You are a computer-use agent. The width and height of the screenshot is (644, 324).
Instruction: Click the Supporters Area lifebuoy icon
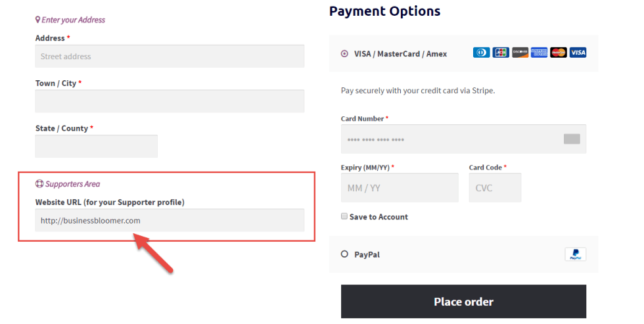(39, 183)
